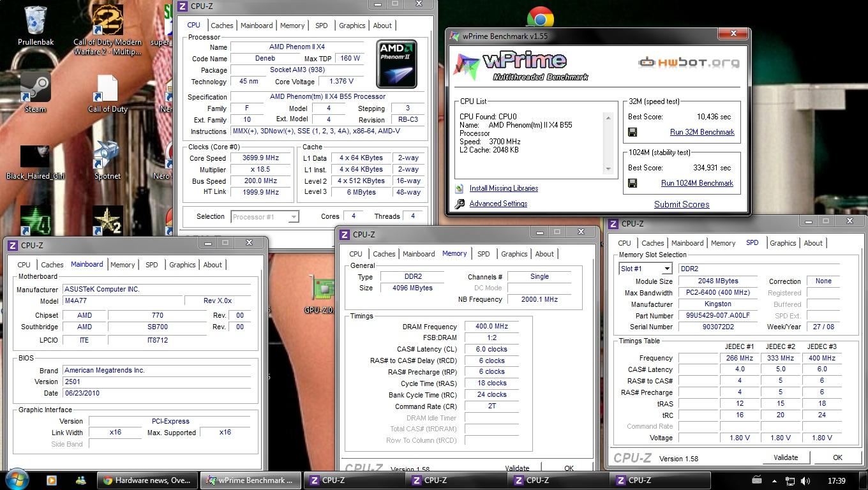Select SPD tab in the Memory CPU-Z window

[483, 254]
